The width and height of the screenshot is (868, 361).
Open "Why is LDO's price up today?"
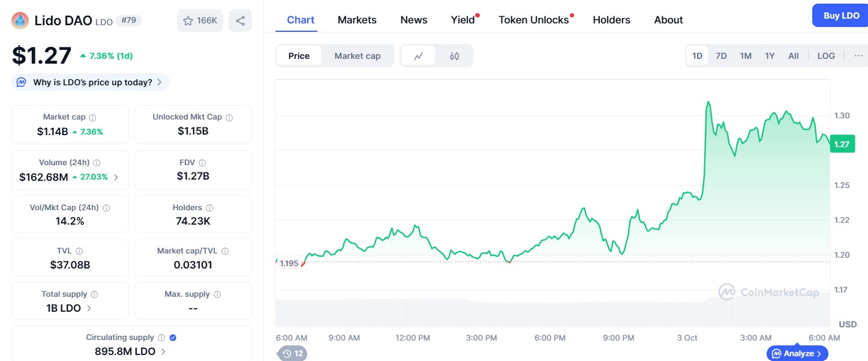pyautogui.click(x=91, y=82)
